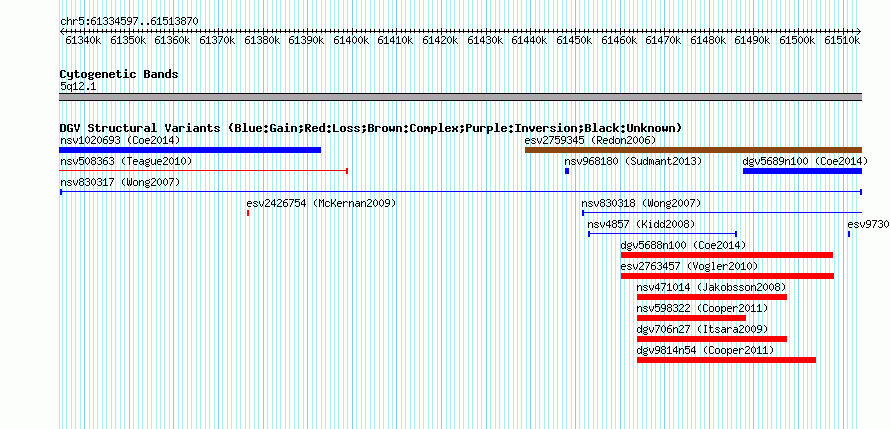Click the nsv598322 (Cooper2011) red bar

[691, 318]
